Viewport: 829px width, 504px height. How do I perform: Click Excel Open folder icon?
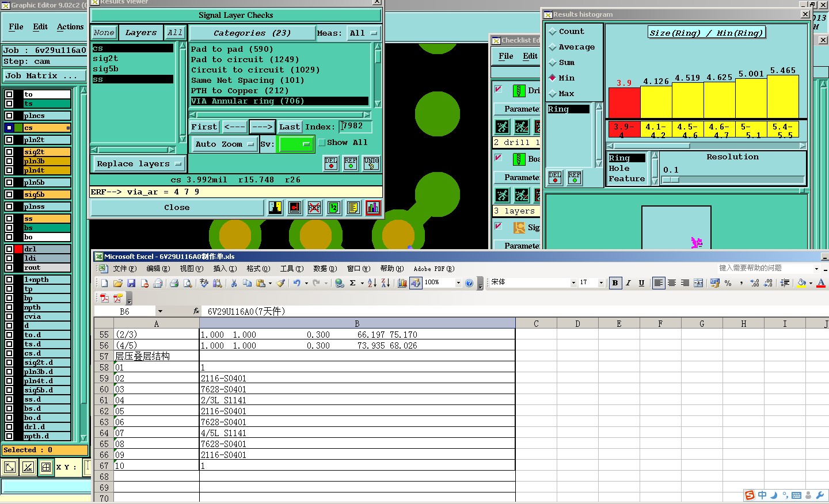(x=118, y=283)
